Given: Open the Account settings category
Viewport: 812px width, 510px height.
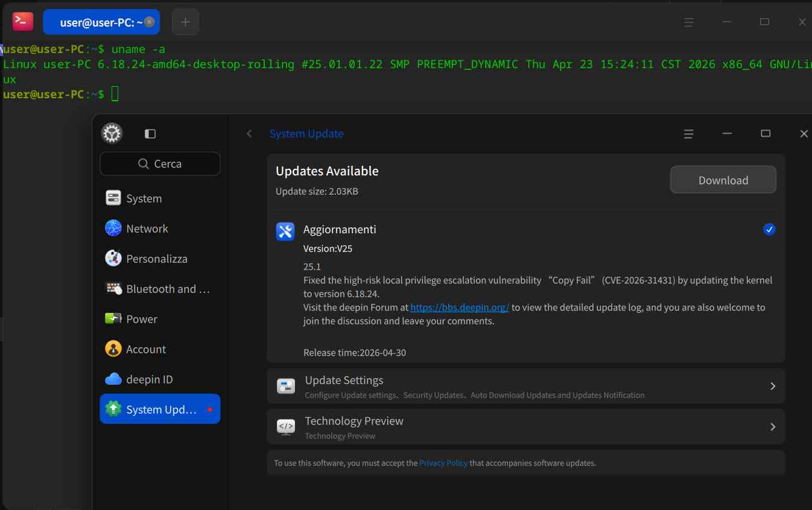Looking at the screenshot, I should 160,349.
